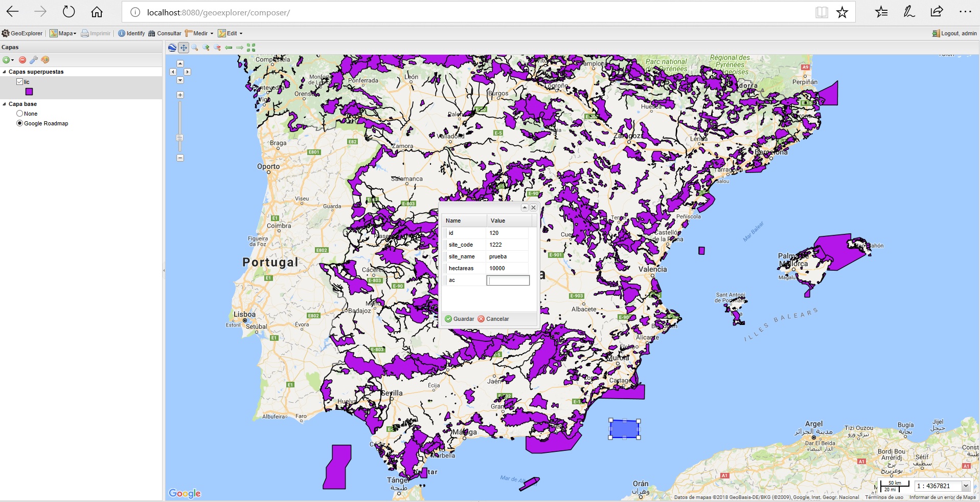
Task: Open the browser more options menu
Action: (965, 12)
